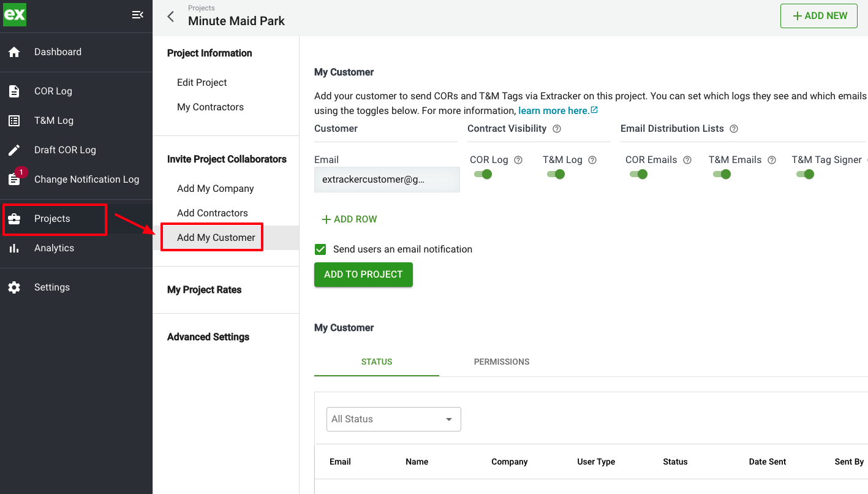
Task: Click external link icon after learn more here
Action: pos(594,110)
